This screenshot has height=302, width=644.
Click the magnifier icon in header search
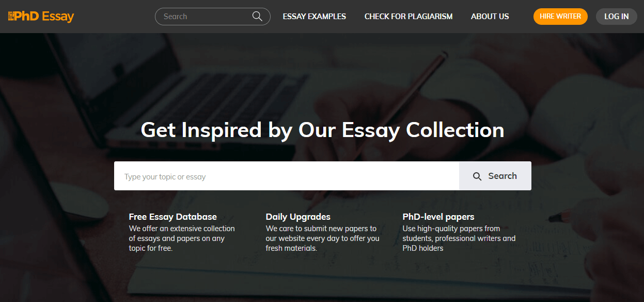[257, 17]
